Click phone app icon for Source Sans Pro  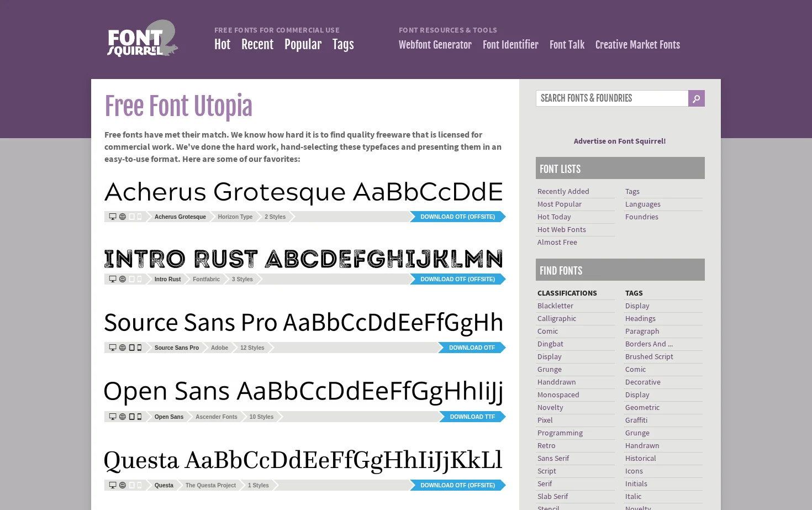[x=139, y=348]
